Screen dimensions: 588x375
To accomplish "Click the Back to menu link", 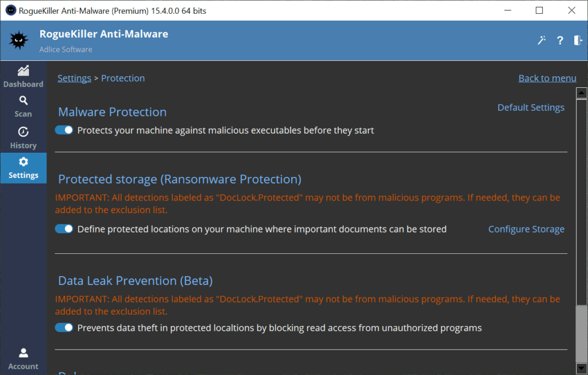I will coord(547,78).
